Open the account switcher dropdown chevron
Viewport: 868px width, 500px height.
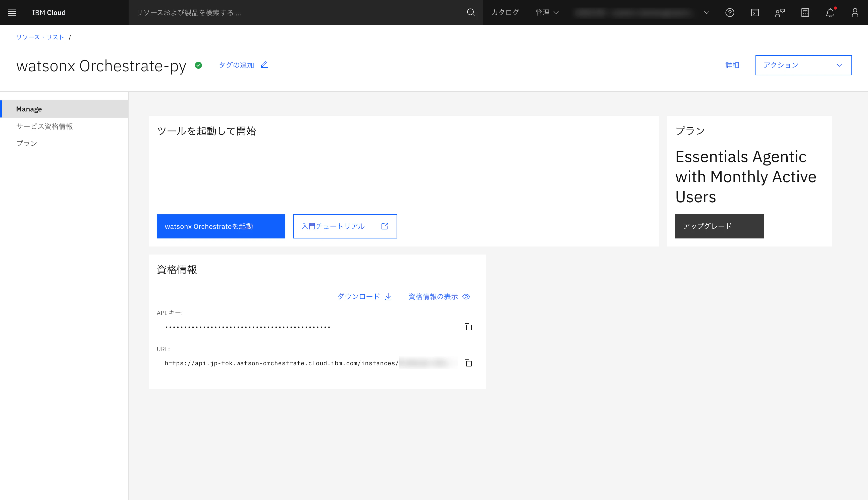tap(707, 13)
